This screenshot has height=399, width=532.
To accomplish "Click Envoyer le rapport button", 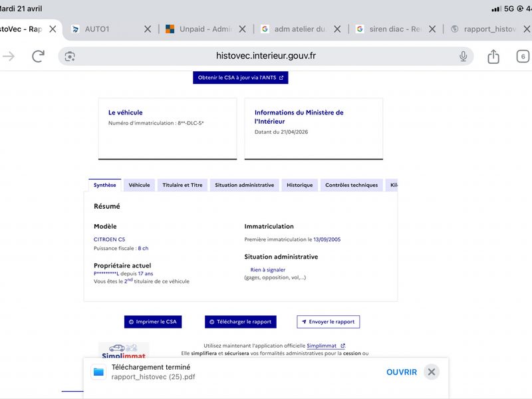I will pyautogui.click(x=328, y=322).
